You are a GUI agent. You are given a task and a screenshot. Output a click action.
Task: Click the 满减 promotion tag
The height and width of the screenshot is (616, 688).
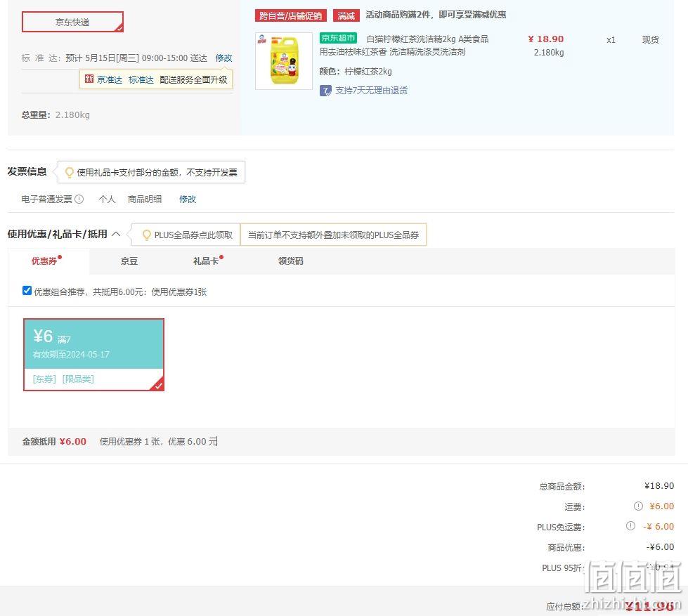[x=346, y=15]
